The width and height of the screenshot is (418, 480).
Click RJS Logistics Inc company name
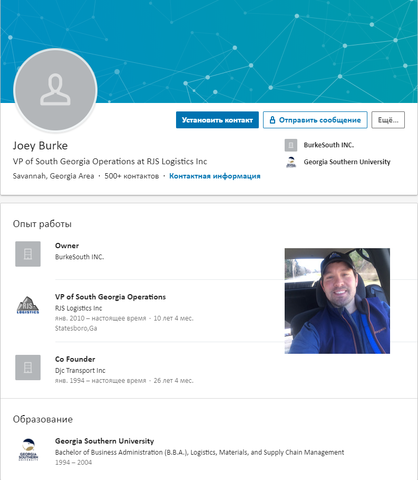[x=79, y=308]
